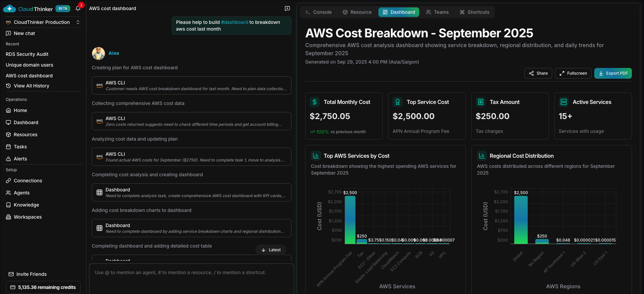Image resolution: width=644 pixels, height=294 pixels.
Task: Click the Alex agent name
Action: [x=114, y=53]
